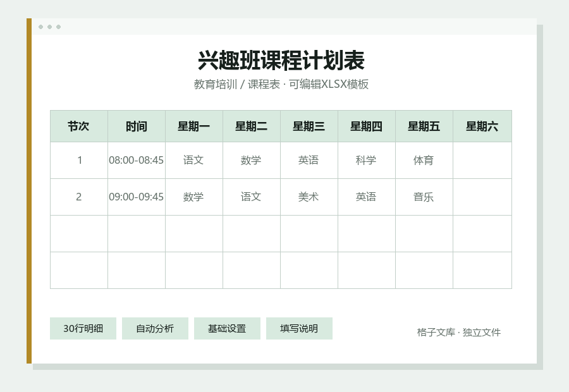The image size is (569, 392).
Task: Select the 时间 column header
Action: [137, 126]
